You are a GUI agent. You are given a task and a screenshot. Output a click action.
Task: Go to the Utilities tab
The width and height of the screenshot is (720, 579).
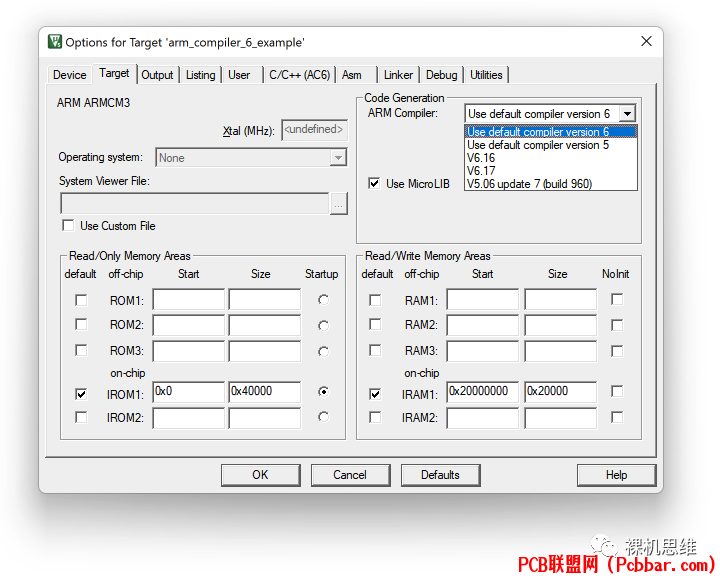click(x=486, y=75)
